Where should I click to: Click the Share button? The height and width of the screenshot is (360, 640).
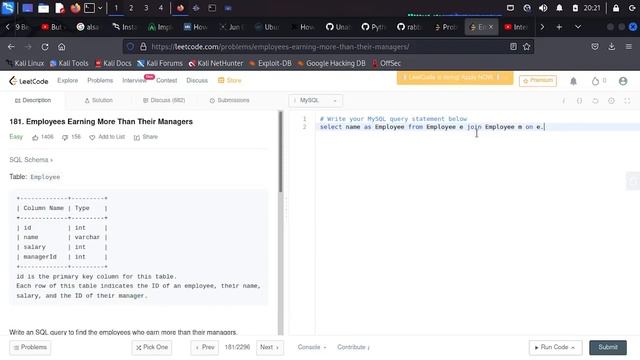point(146,137)
